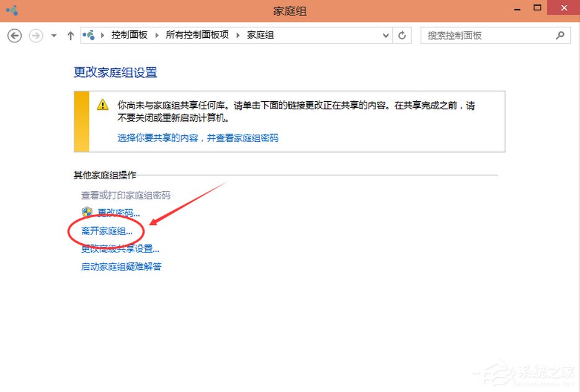Click the key icon beside 更改密码
580x392 pixels.
(x=87, y=212)
